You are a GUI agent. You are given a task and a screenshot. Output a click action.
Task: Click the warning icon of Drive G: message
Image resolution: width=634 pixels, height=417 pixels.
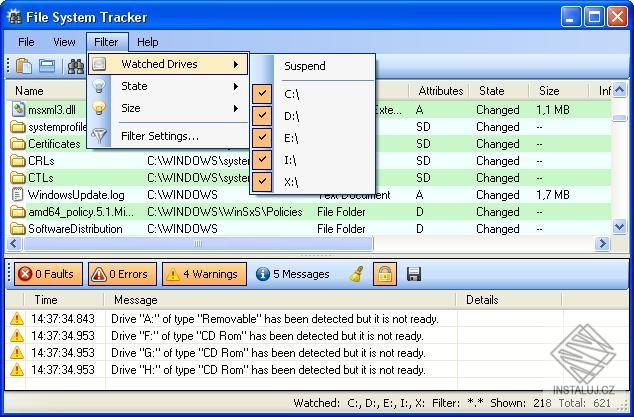click(x=17, y=353)
